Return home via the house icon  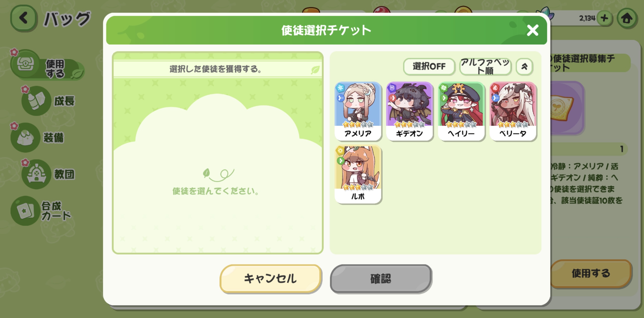coord(627,18)
